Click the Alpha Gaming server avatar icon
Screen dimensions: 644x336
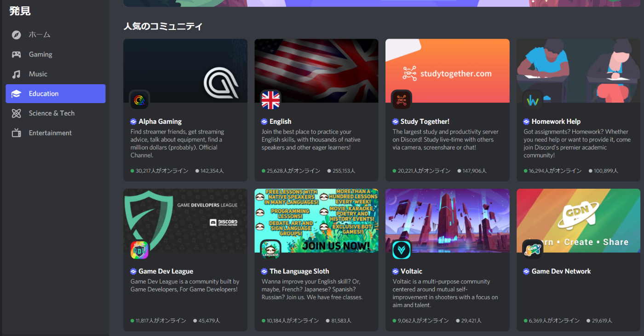(x=139, y=100)
